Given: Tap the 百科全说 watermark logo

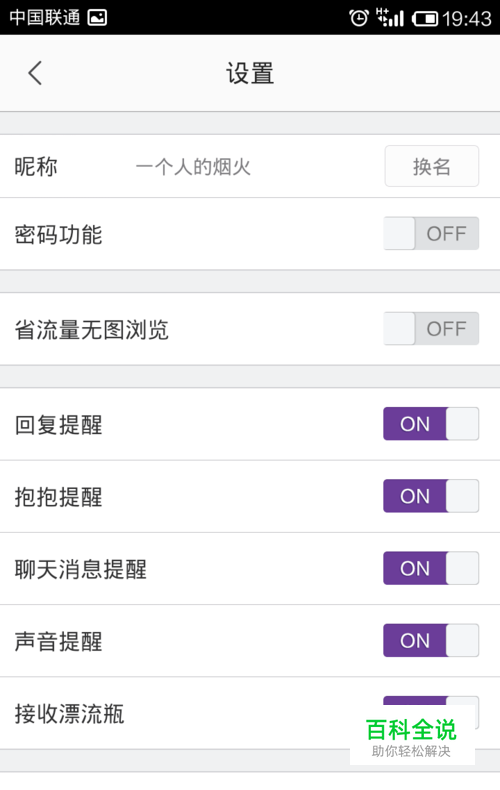Looking at the screenshot, I should [412, 737].
